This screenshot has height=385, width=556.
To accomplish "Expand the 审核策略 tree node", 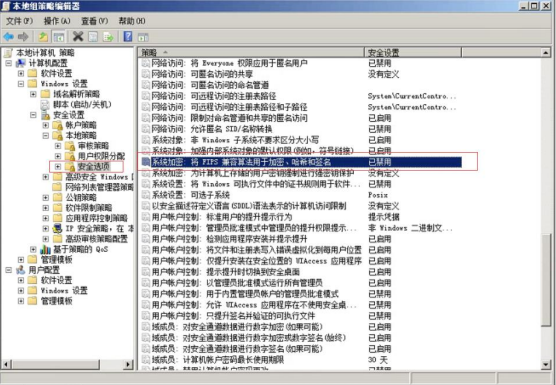I will click(x=58, y=146).
